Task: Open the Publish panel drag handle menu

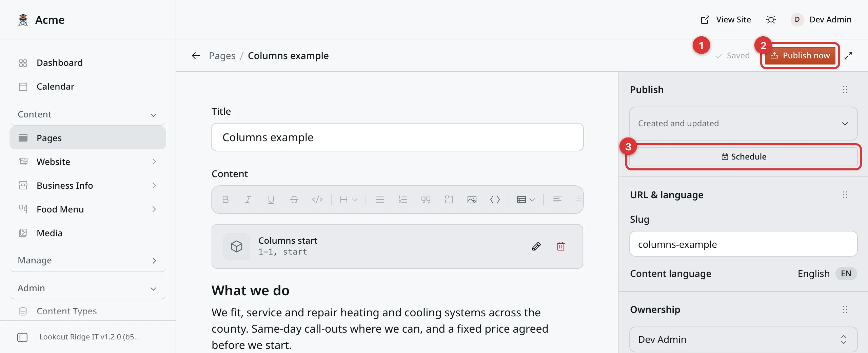Action: (x=845, y=90)
